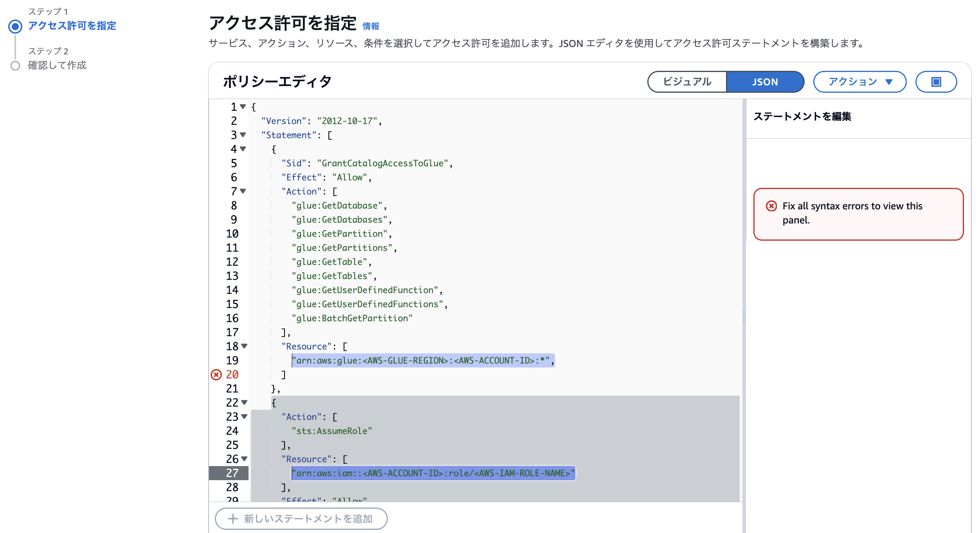Click the アクセス許可を指定 step link
Viewport: 980px width, 533px height.
[x=72, y=26]
